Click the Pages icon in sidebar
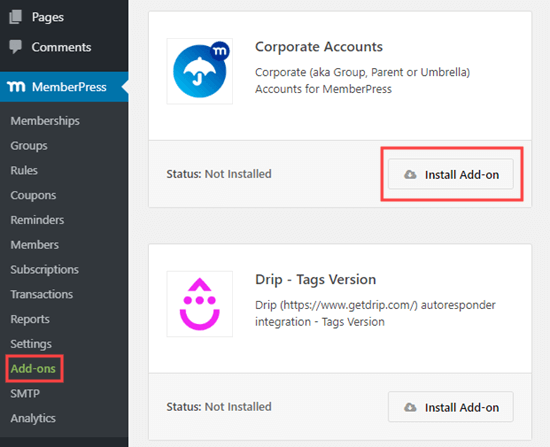550x447 pixels. click(15, 17)
